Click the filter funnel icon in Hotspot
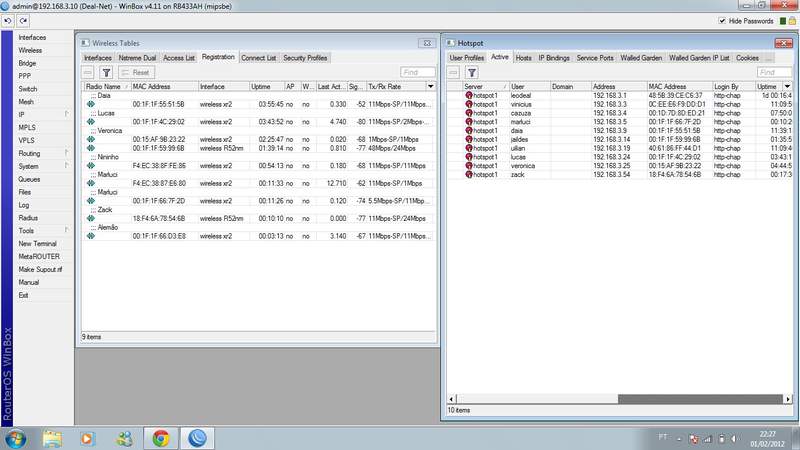Viewport: 800px width, 450px height. point(472,72)
